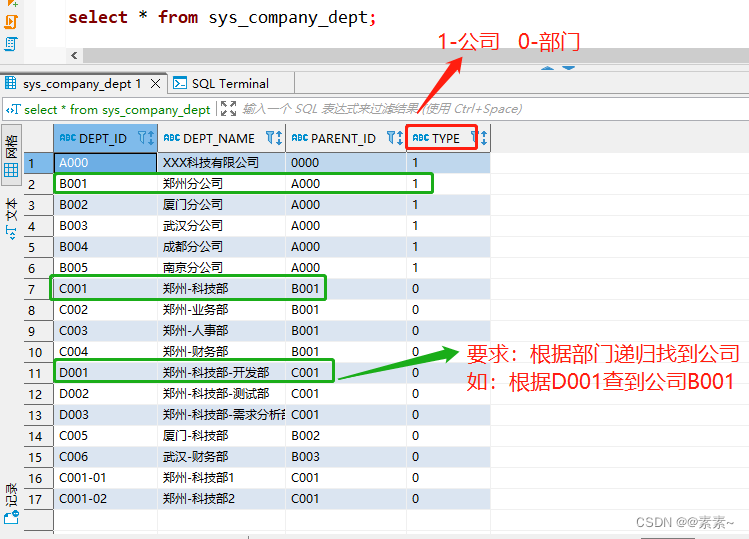
Task: Click the editor horizontal scrollbar track
Action: [416, 55]
